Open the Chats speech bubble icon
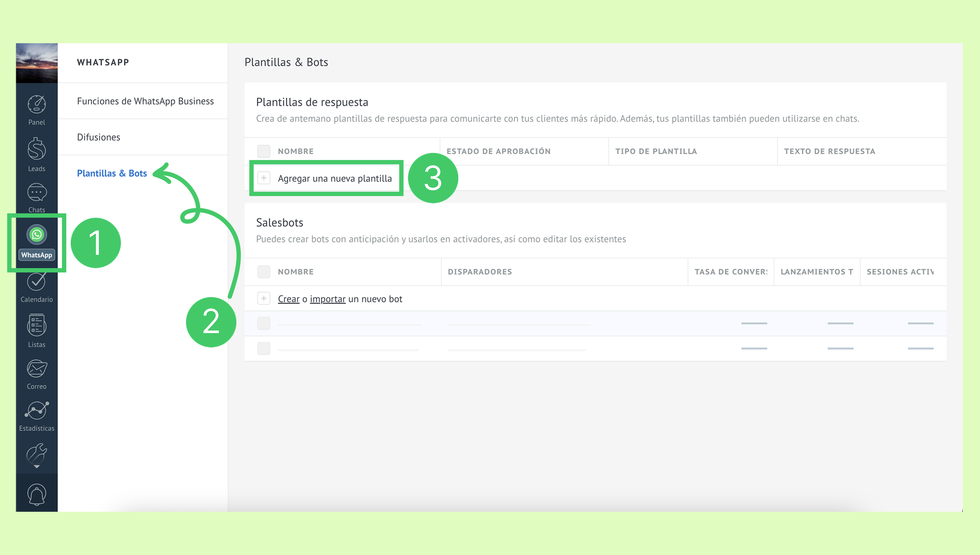Screen dimensions: 980x555 [x=37, y=193]
